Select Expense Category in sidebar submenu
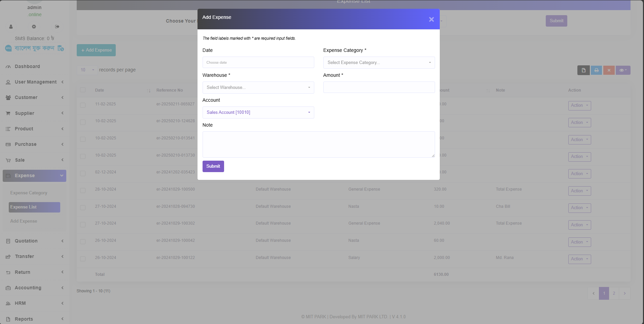This screenshot has height=324, width=644. tap(29, 193)
